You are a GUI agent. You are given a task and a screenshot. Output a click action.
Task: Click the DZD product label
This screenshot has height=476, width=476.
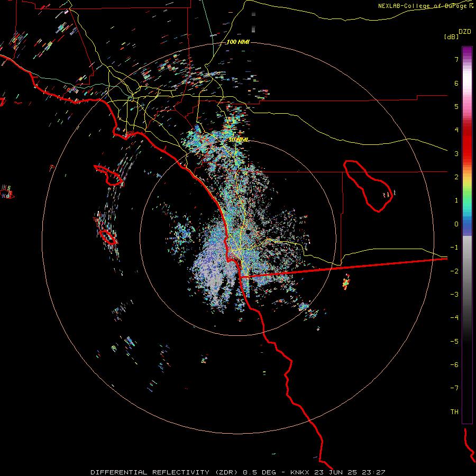[x=465, y=32]
